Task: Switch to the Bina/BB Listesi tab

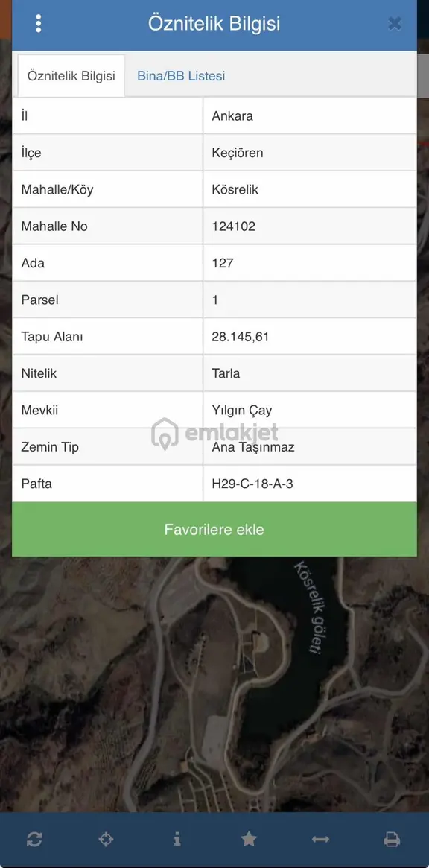Action: click(181, 76)
